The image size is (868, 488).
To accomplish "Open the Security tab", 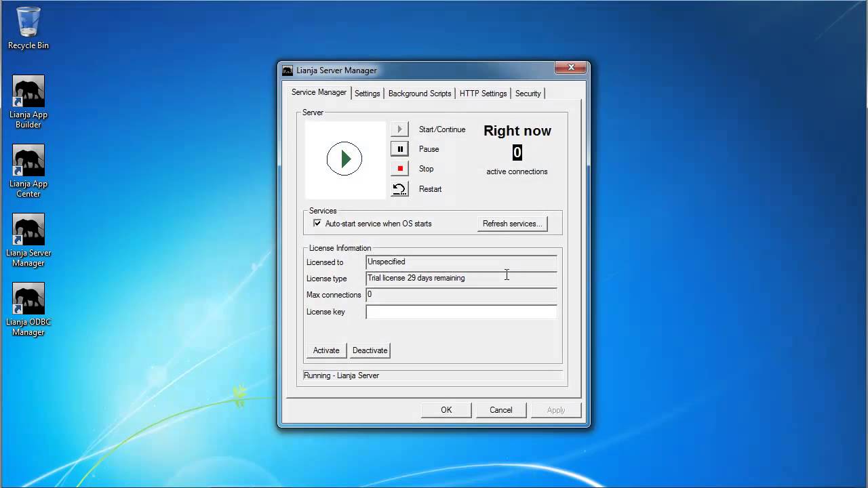I will (528, 94).
